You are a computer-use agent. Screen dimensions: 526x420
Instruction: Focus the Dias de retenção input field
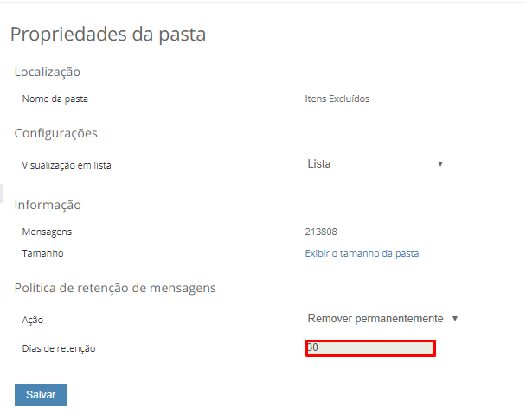tap(370, 347)
